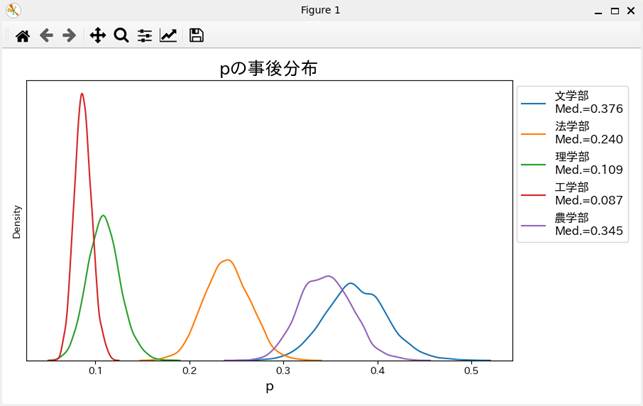Click the 0.3 x-axis tick label
643x406 pixels.
(x=283, y=370)
